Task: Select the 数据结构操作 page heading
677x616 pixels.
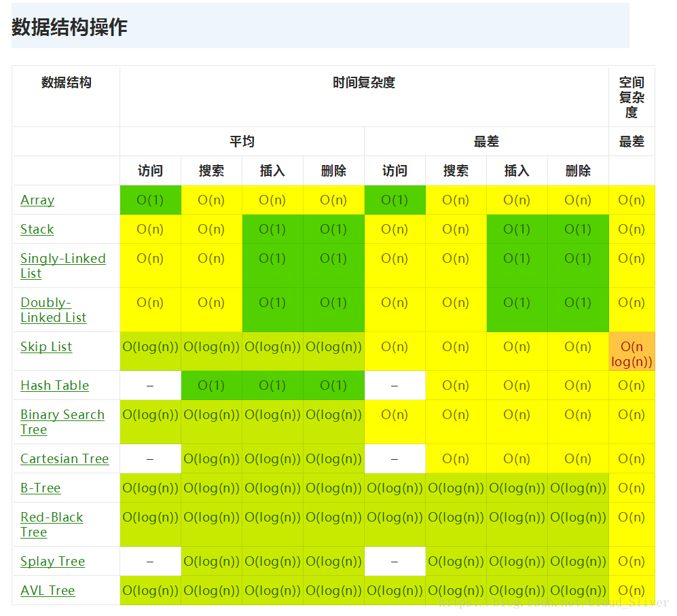Action: tap(69, 26)
